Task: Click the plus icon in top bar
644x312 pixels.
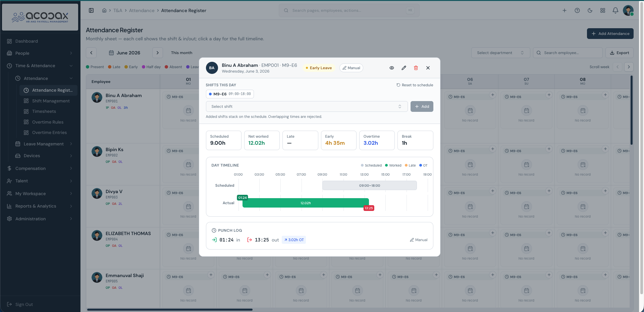Action: pos(565,10)
